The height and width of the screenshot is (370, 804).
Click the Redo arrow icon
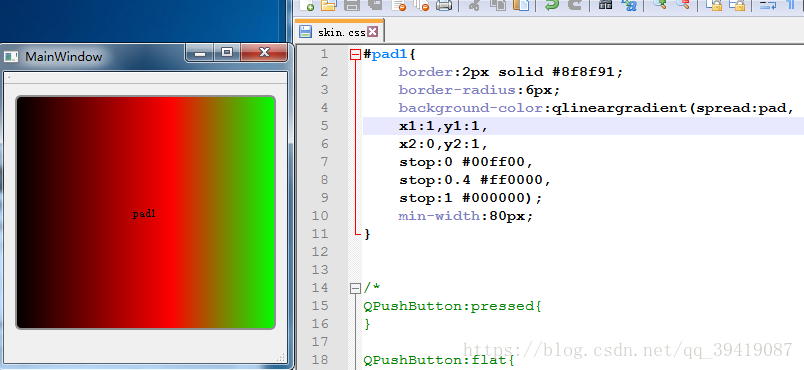tap(575, 5)
